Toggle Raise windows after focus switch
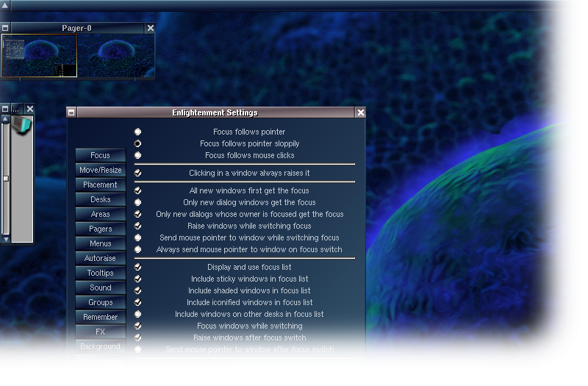This screenshot has width=588, height=386. (138, 337)
